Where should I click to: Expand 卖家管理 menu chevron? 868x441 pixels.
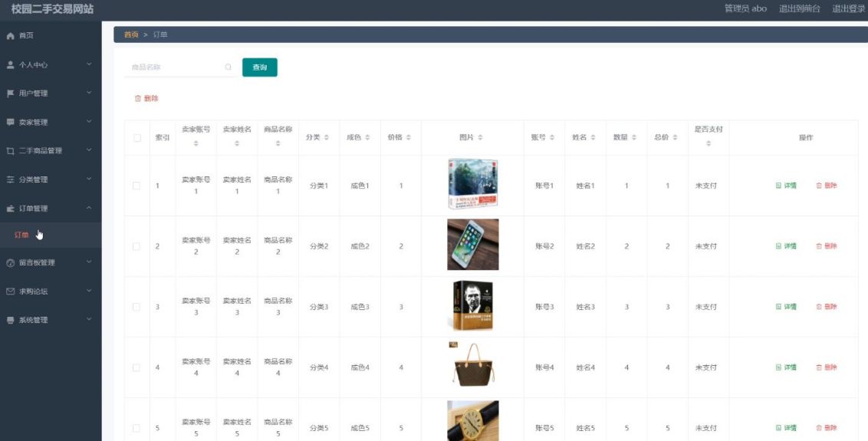coord(89,122)
